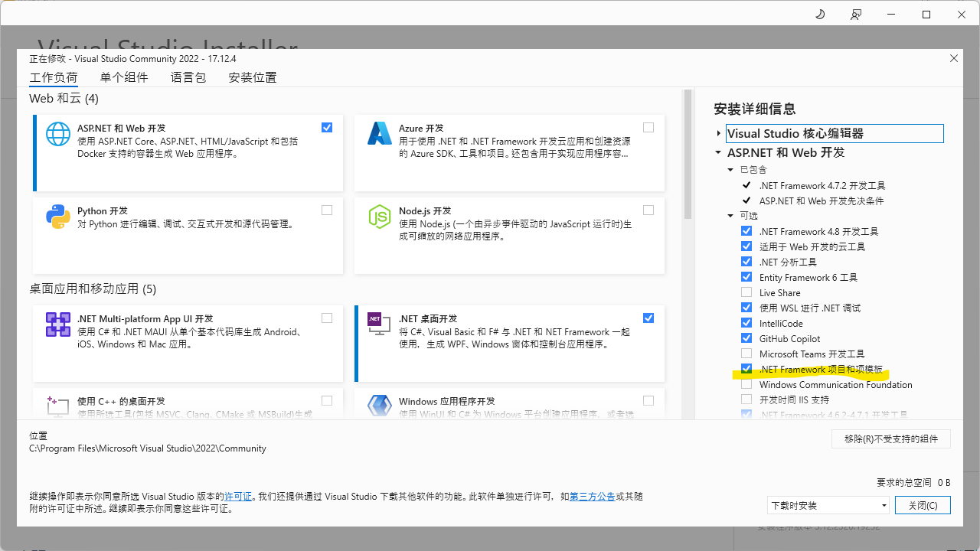Click 要求的总空间 0 B text
Image resolution: width=980 pixels, height=551 pixels.
913,483
